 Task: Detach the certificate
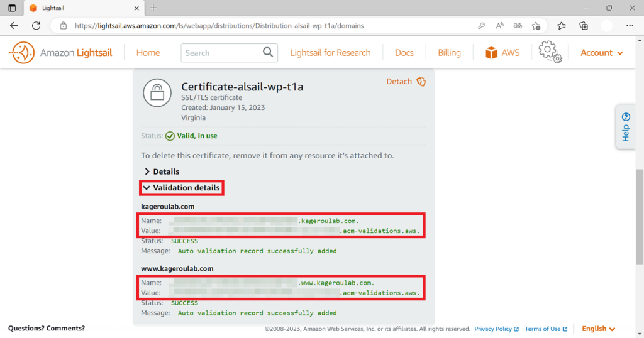[399, 81]
